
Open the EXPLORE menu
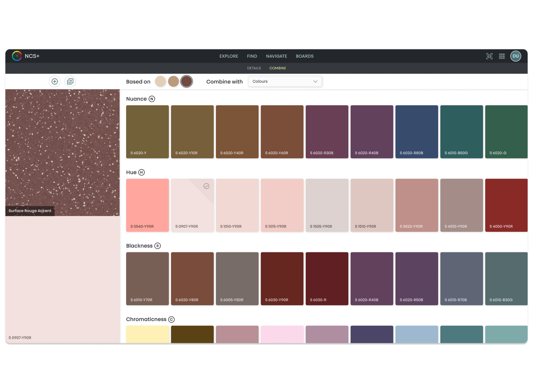click(x=228, y=56)
